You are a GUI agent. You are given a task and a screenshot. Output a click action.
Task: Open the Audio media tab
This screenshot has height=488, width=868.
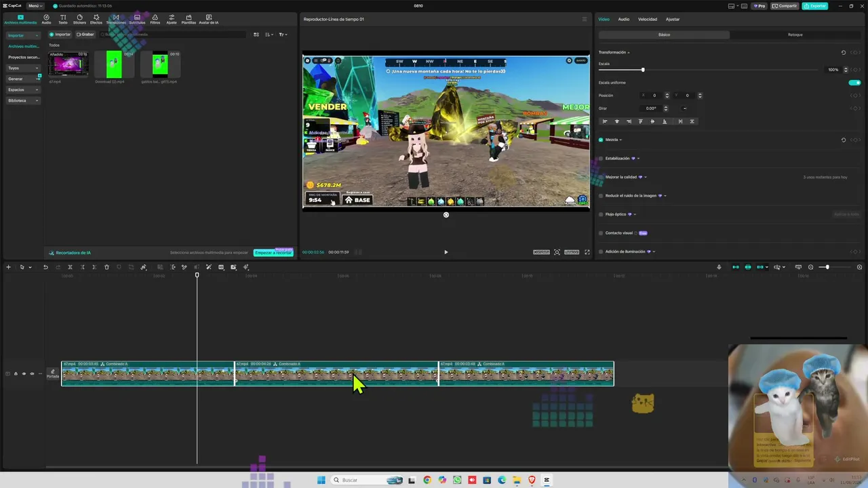point(46,19)
